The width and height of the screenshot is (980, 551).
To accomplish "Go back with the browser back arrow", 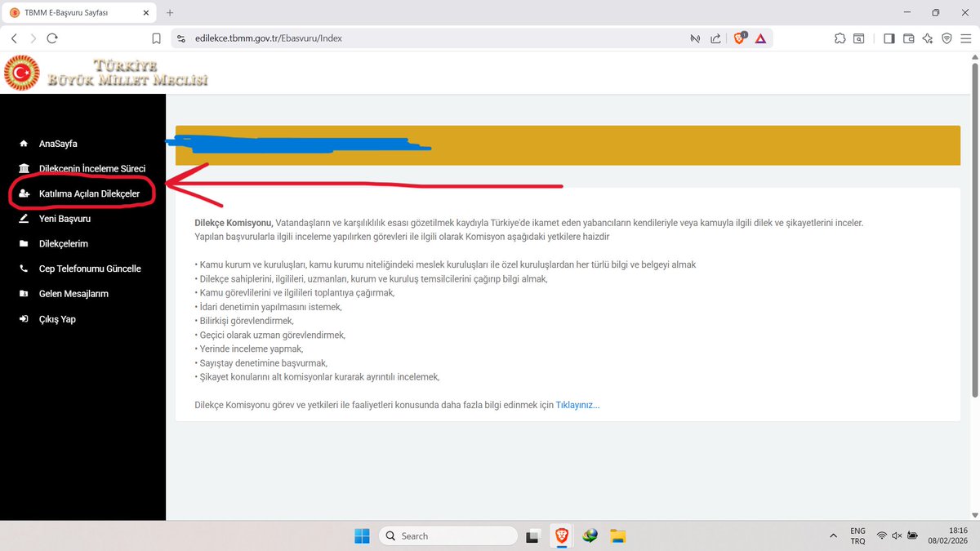I will 15,38.
